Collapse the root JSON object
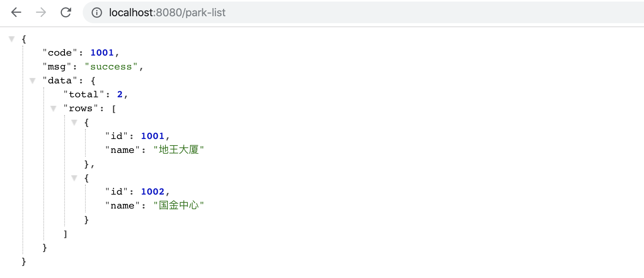The image size is (644, 278). click(x=12, y=39)
